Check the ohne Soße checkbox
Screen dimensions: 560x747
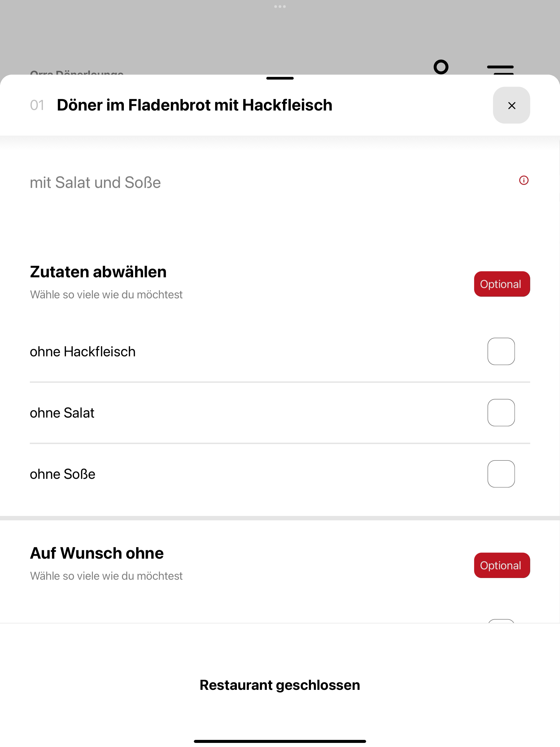(501, 474)
